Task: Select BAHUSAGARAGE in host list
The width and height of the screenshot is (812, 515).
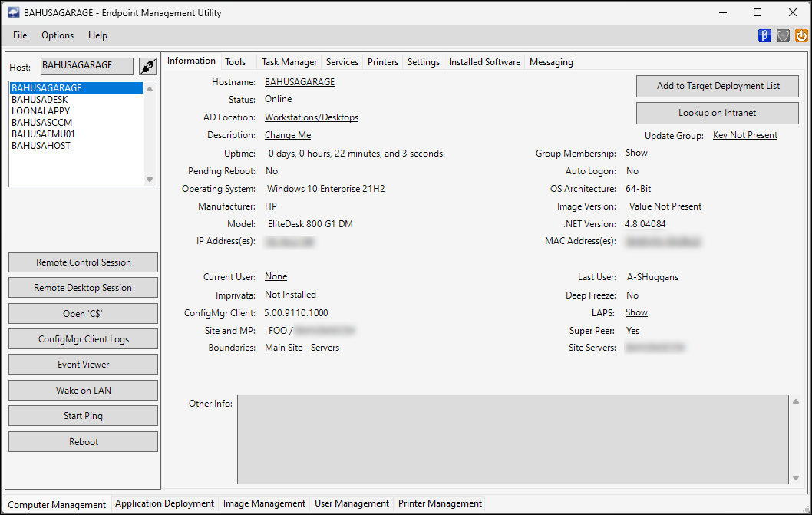Action: tap(77, 88)
